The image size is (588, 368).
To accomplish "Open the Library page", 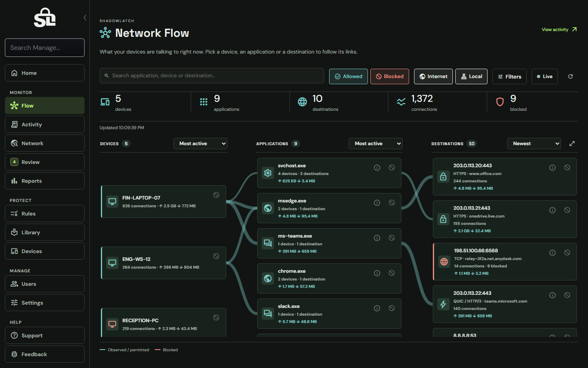I will pos(45,232).
